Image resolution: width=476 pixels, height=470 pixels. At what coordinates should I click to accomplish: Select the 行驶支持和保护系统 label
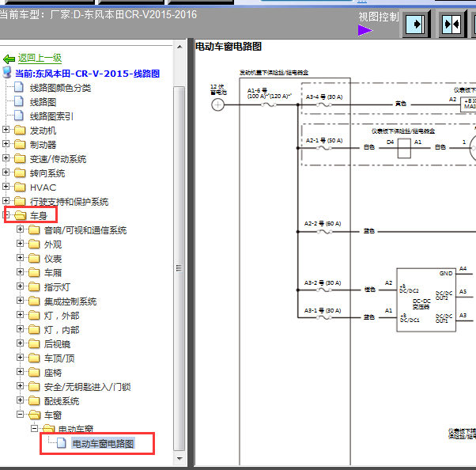coord(69,202)
